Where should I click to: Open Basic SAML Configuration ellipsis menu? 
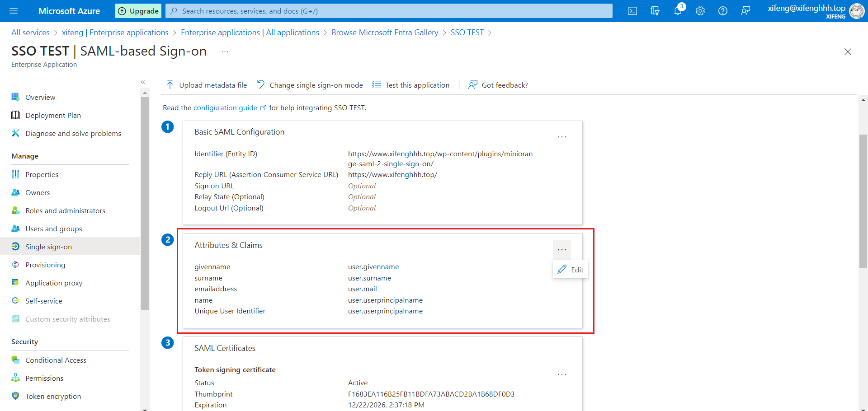562,137
